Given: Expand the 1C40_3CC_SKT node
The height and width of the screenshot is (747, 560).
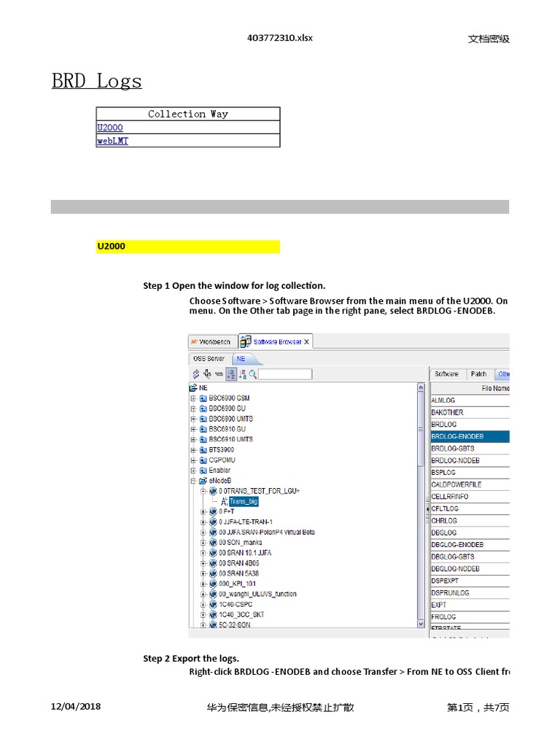Looking at the screenshot, I should pyautogui.click(x=203, y=614).
